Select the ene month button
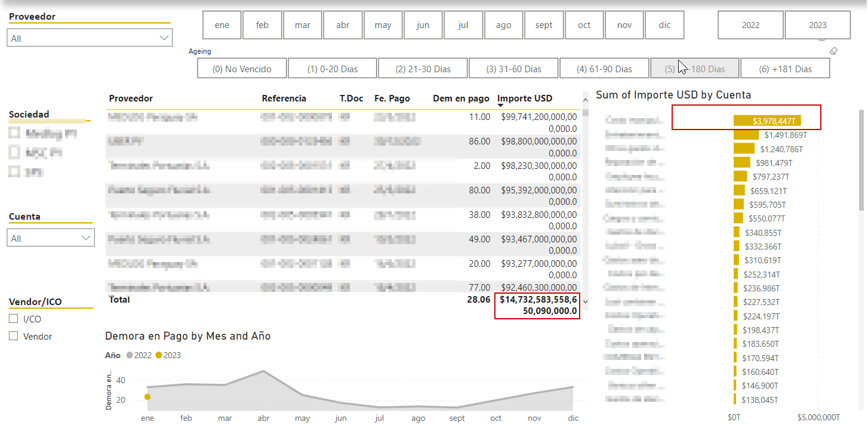 tap(222, 25)
